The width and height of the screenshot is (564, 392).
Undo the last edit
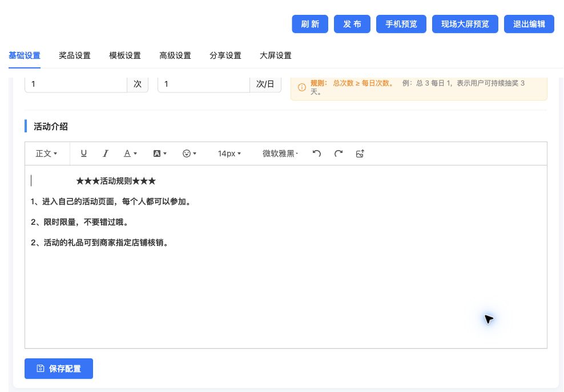coord(316,153)
